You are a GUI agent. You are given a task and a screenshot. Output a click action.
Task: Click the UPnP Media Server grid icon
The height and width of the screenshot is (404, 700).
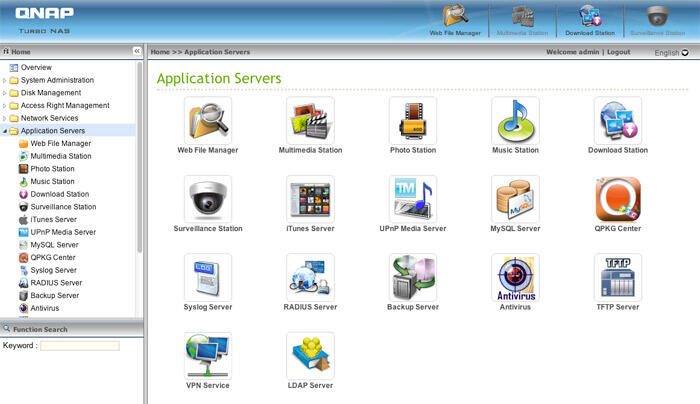coord(413,199)
